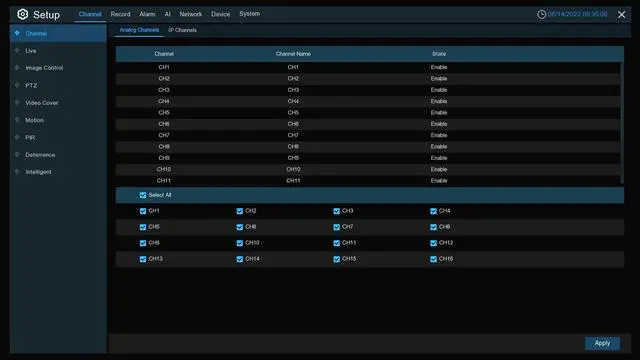
Task: Toggle the CH16 checkbox
Action: coord(433,259)
